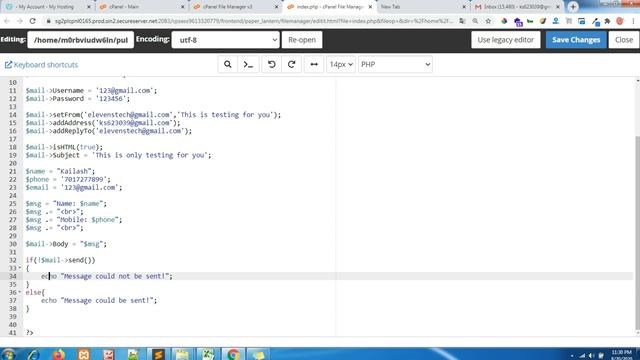Click the editor Close button

[624, 40]
